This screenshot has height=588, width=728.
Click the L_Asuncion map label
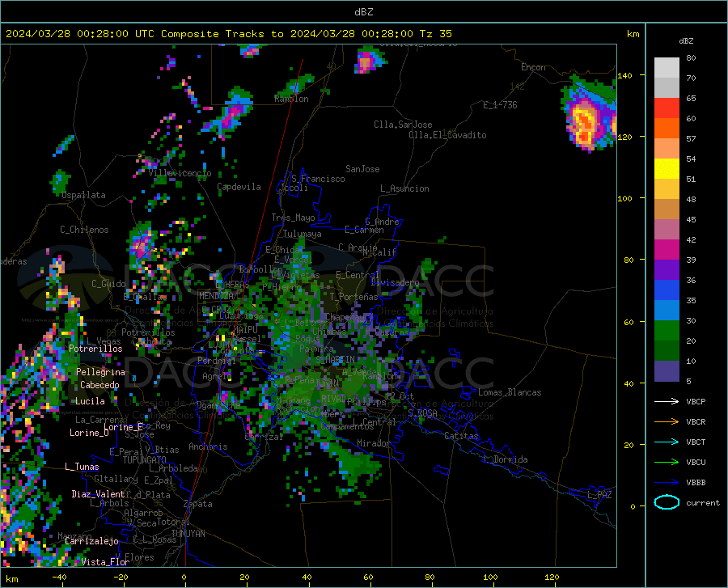click(x=404, y=188)
